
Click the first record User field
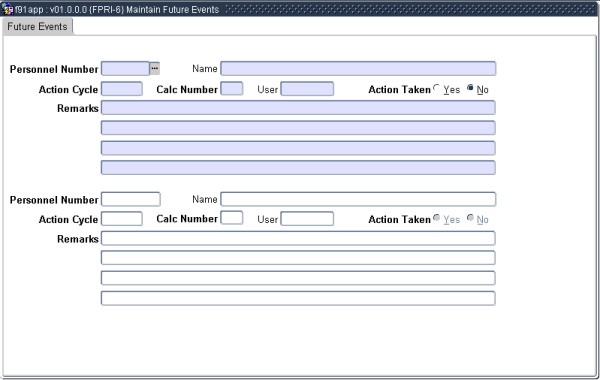[307, 88]
